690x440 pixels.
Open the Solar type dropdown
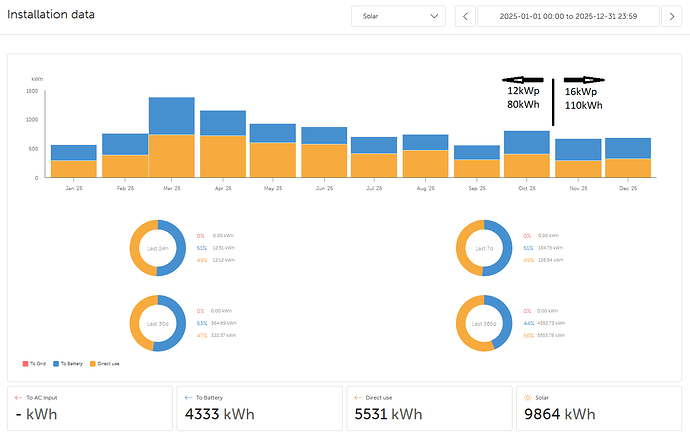point(398,16)
